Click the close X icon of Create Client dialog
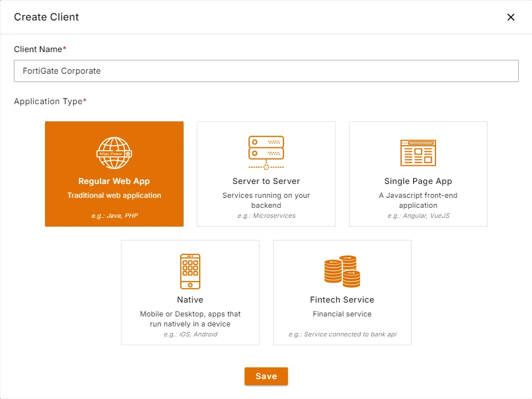 point(510,17)
